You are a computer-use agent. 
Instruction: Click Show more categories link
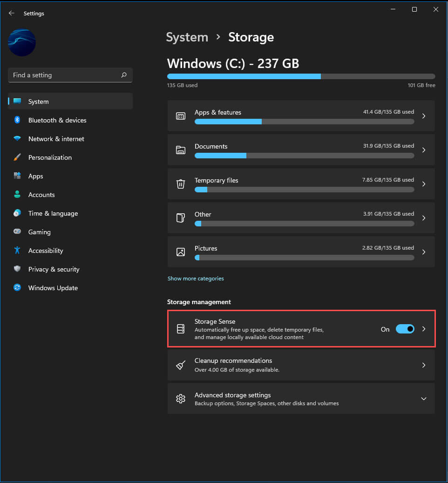coord(196,279)
